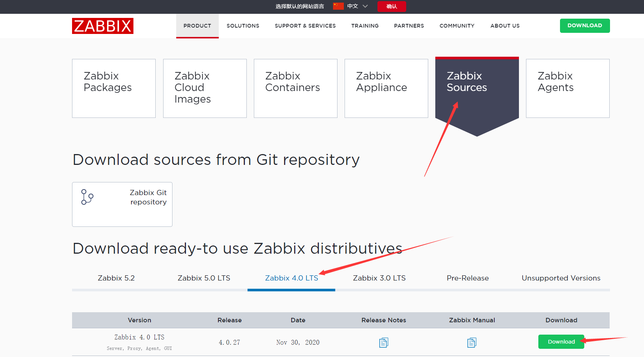Switch to the Unsupported Versions tab
Screen dimensions: 644x357
pos(561,278)
